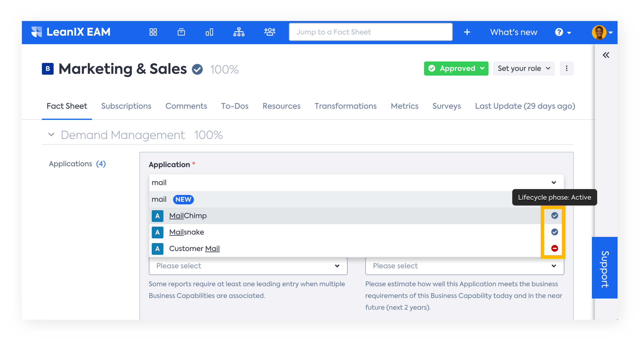The width and height of the screenshot is (644, 346).
Task: Switch to the Comments tab
Action: 186,106
